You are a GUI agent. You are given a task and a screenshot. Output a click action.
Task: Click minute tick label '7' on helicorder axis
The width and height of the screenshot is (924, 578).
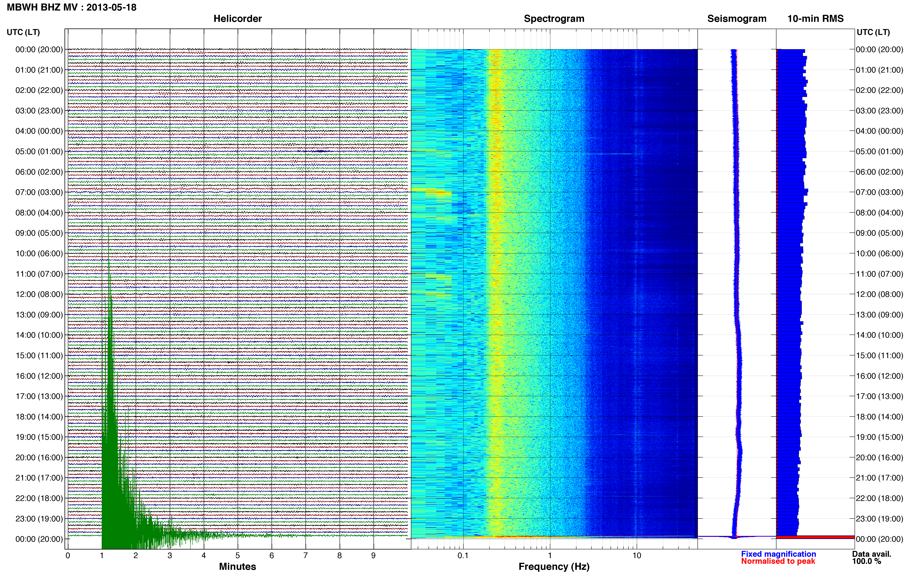click(306, 556)
